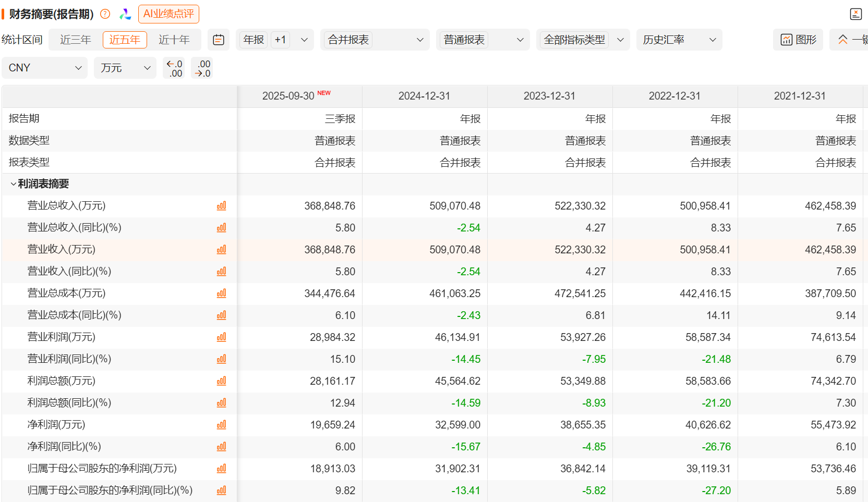Open chart for 营业总成本(万元) row
This screenshot has width=868, height=502.
coord(221,293)
